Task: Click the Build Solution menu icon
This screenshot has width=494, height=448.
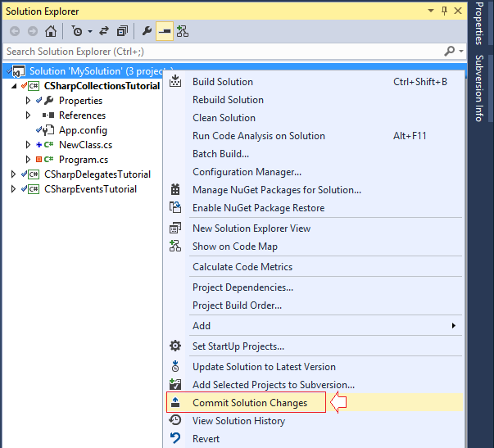Action: coord(175,81)
